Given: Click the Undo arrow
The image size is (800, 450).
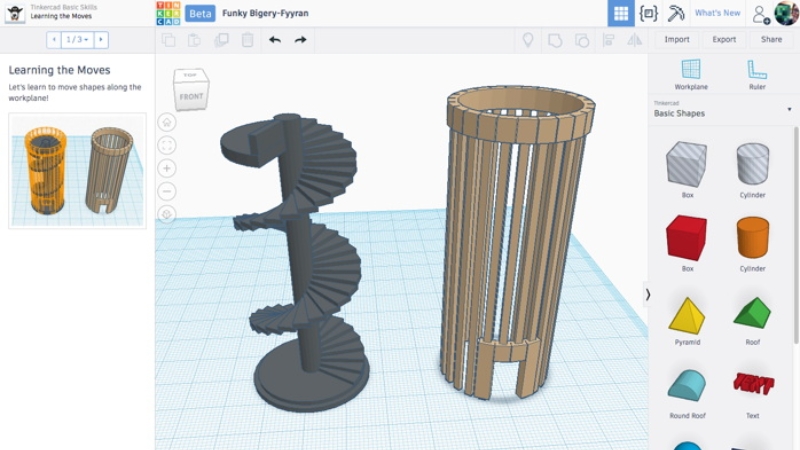Looking at the screenshot, I should (x=274, y=40).
